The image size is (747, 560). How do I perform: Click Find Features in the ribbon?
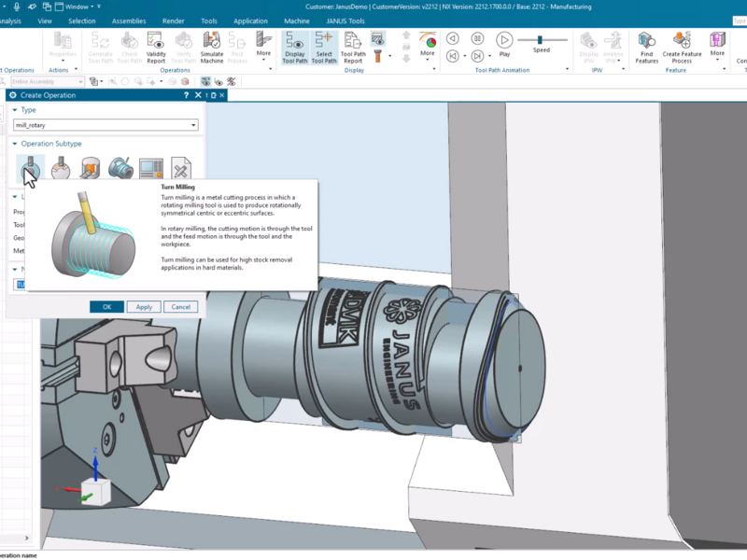646,48
